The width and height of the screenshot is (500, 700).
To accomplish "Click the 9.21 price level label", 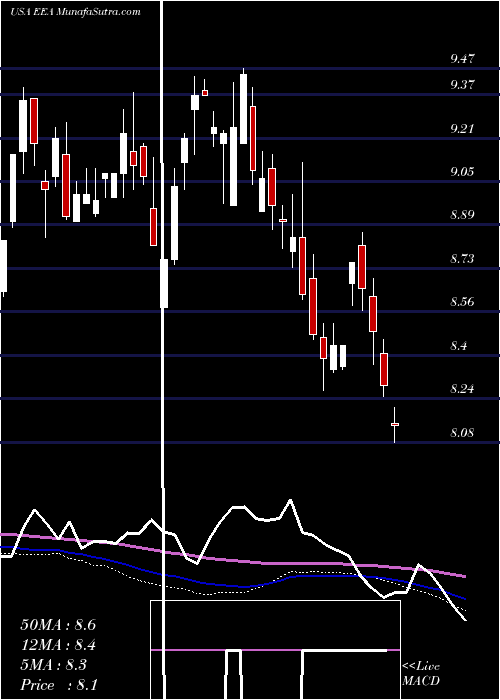I will (x=463, y=129).
